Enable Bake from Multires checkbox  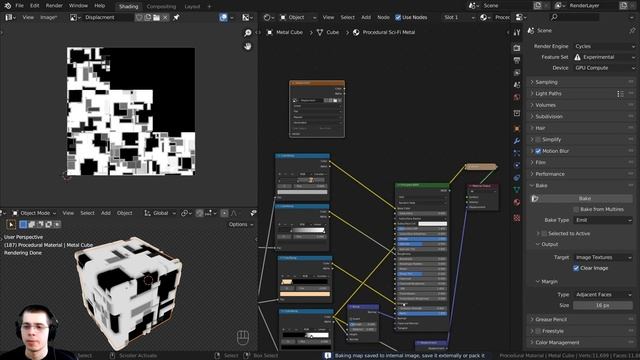576,209
